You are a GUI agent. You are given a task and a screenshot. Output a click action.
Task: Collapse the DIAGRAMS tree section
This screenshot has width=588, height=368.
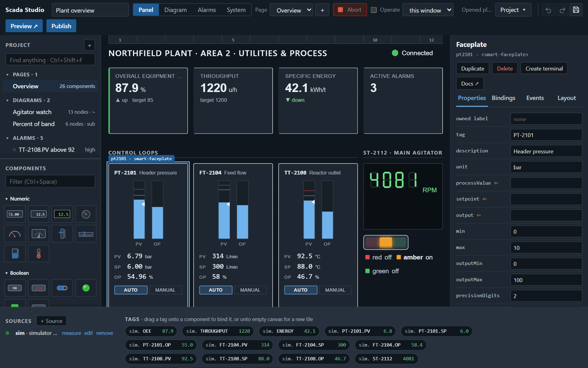point(7,100)
